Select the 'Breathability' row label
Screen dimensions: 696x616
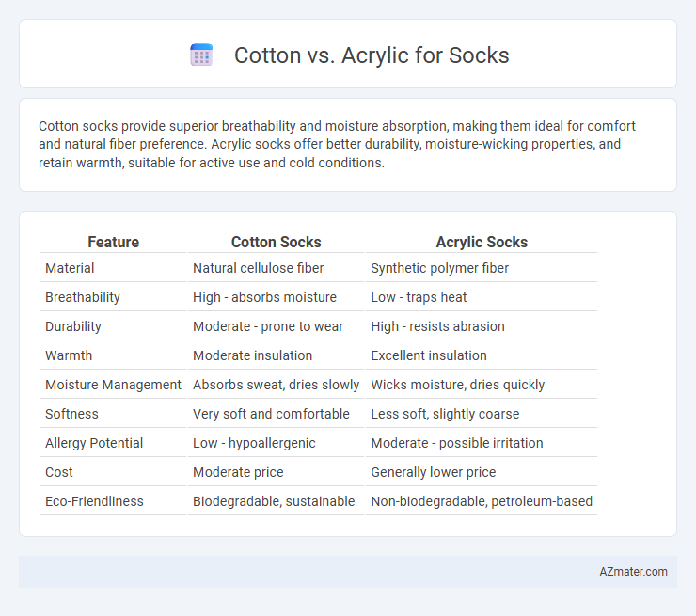[x=83, y=297]
